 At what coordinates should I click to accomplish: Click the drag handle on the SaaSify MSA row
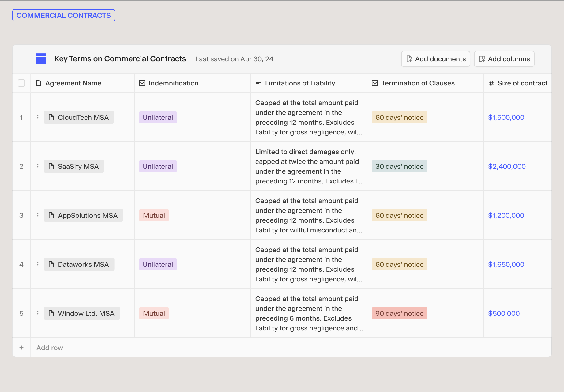(38, 166)
